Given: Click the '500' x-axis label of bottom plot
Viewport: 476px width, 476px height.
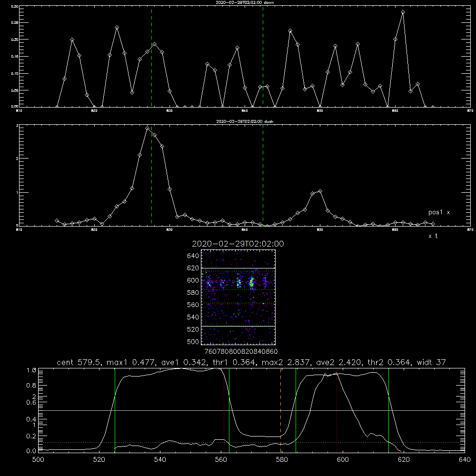Looking at the screenshot, I should [x=38, y=460].
